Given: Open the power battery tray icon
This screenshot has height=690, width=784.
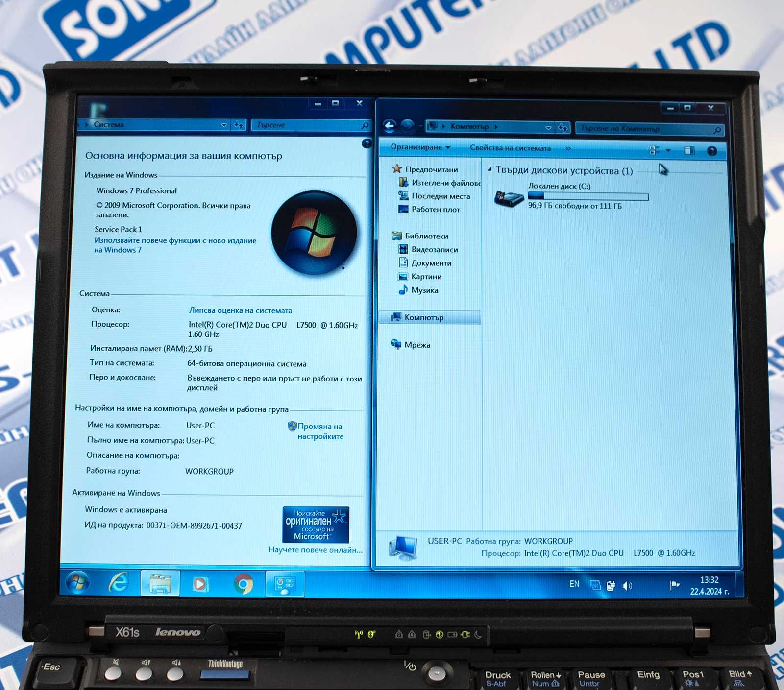Looking at the screenshot, I should coord(611,585).
